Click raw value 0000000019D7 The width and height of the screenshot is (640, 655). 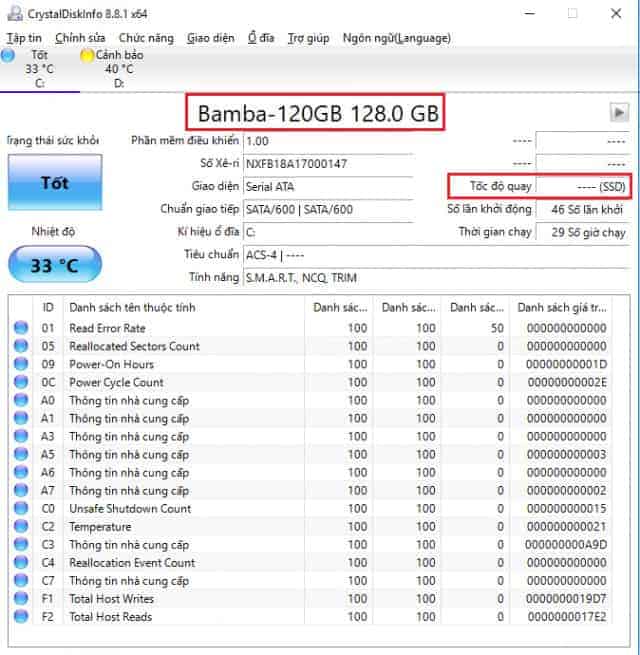566,599
